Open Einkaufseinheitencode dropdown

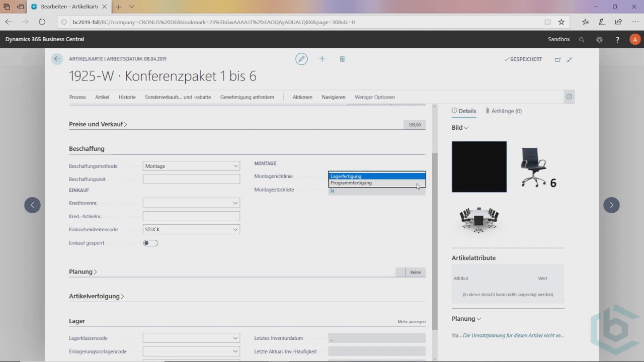point(235,229)
